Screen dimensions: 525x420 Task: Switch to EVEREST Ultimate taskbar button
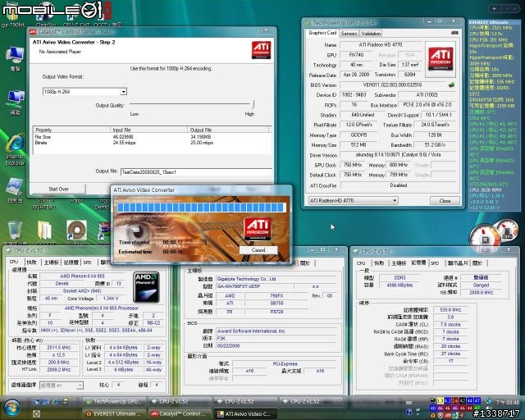point(114,413)
